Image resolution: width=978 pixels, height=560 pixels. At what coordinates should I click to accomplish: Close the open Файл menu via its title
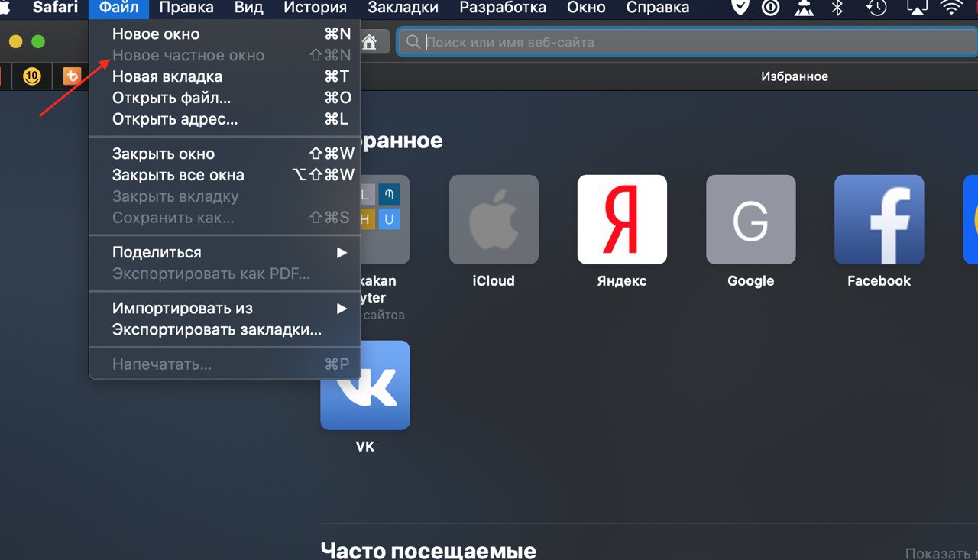118,8
